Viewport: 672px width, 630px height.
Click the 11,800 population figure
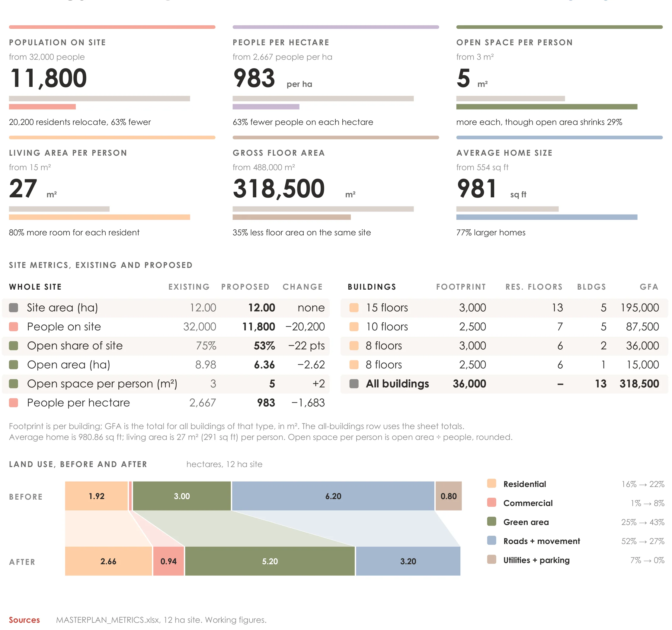coord(48,78)
